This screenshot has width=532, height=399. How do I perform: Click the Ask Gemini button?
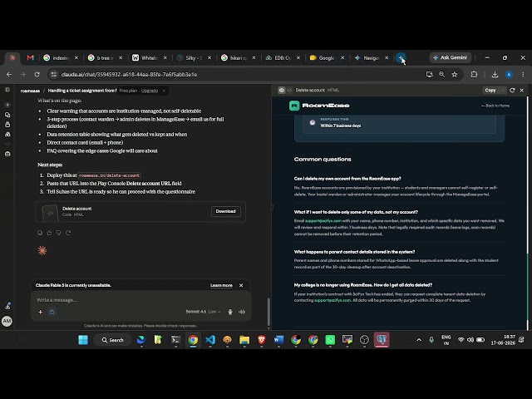(x=451, y=57)
